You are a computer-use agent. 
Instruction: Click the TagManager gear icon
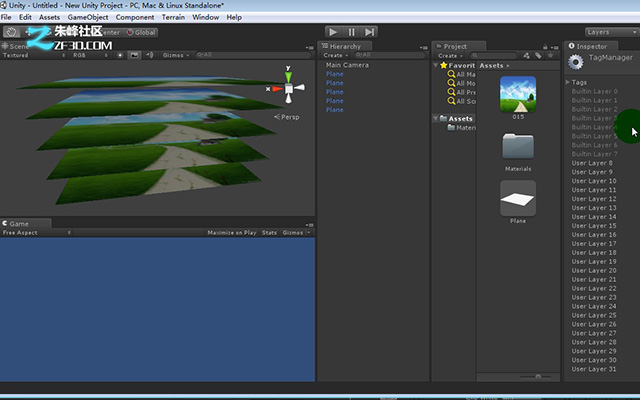click(x=576, y=62)
